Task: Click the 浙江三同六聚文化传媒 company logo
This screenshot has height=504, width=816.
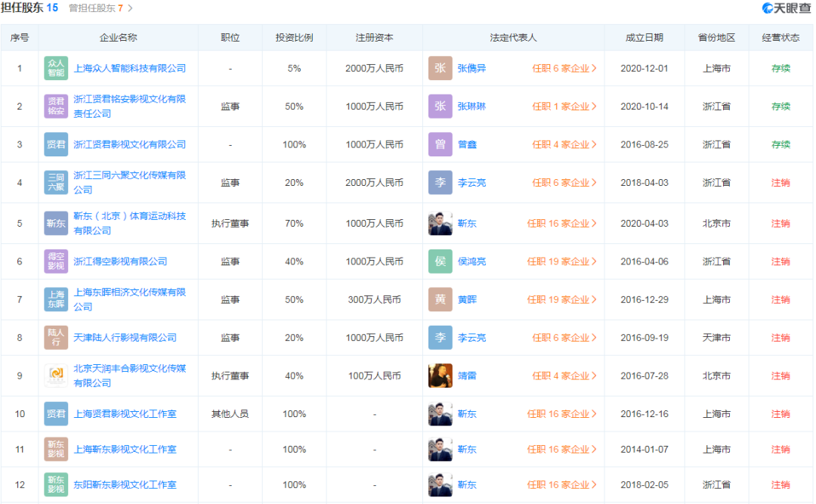Action: [x=56, y=183]
